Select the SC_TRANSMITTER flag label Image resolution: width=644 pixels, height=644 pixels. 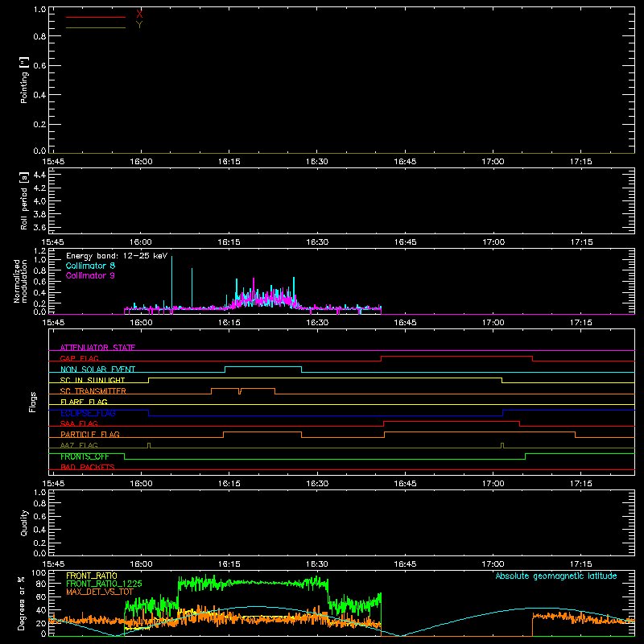(93, 390)
